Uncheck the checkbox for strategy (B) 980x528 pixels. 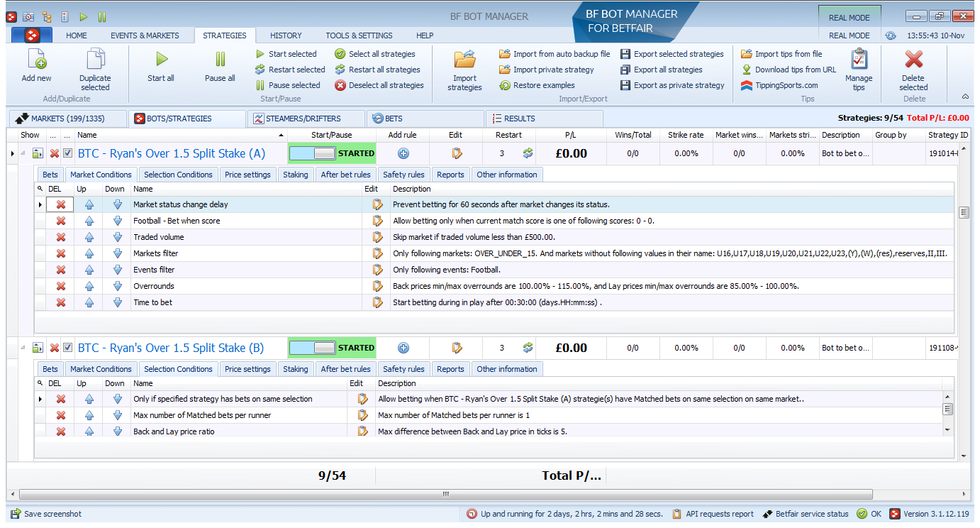tap(67, 348)
